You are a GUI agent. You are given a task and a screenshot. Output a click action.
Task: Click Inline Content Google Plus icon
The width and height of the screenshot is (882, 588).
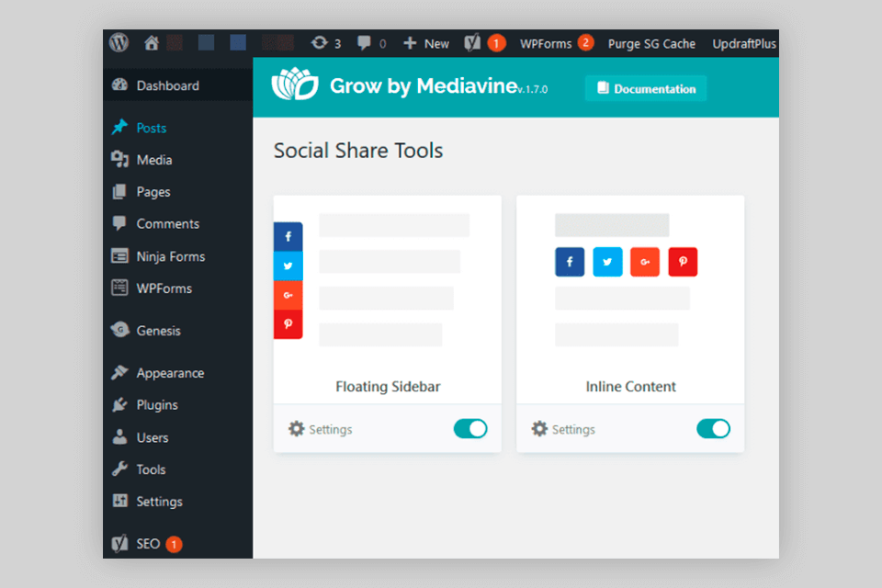click(x=645, y=262)
